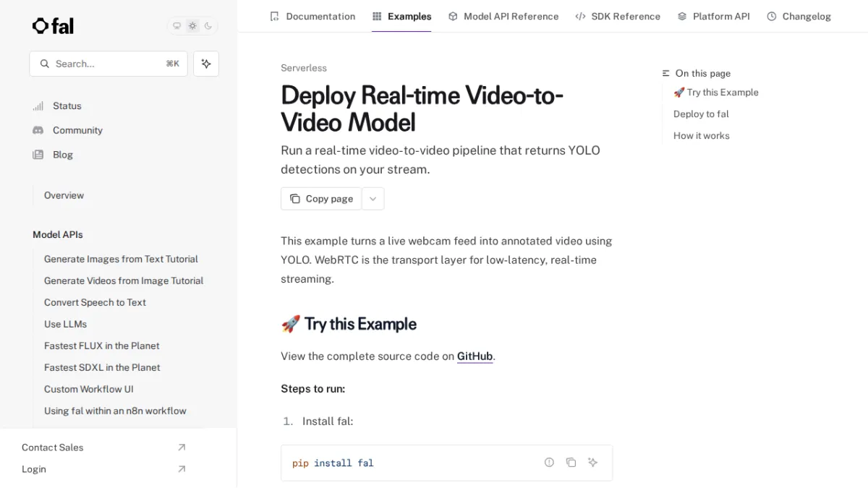This screenshot has width=868, height=488.
Task: Click the On this page list icon
Action: (x=666, y=74)
